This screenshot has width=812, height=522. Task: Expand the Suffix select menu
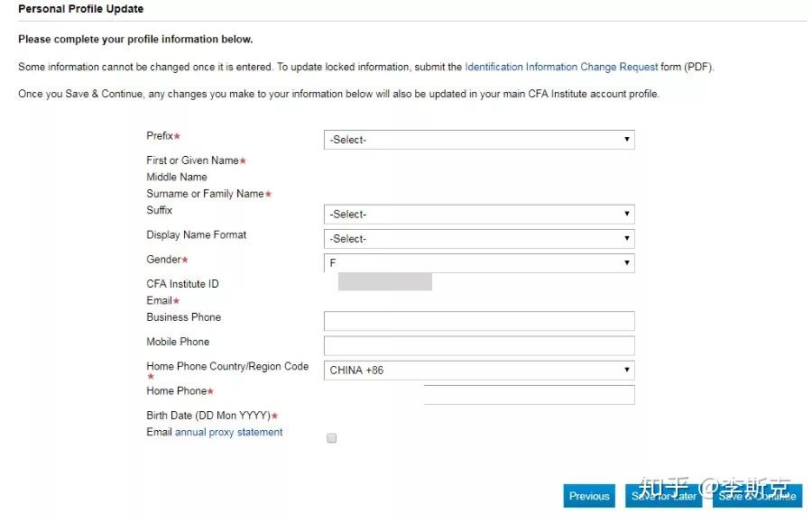pos(478,215)
